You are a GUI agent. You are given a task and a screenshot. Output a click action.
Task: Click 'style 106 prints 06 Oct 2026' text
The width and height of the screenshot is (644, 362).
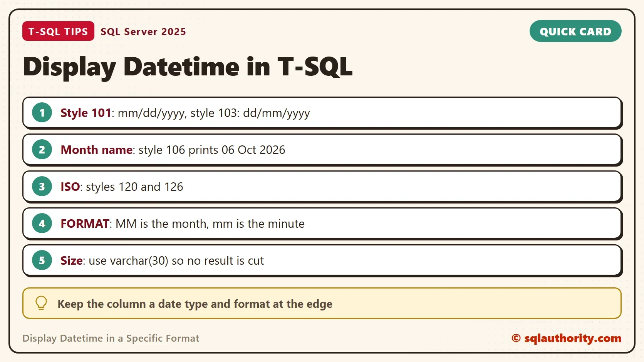[x=212, y=150]
